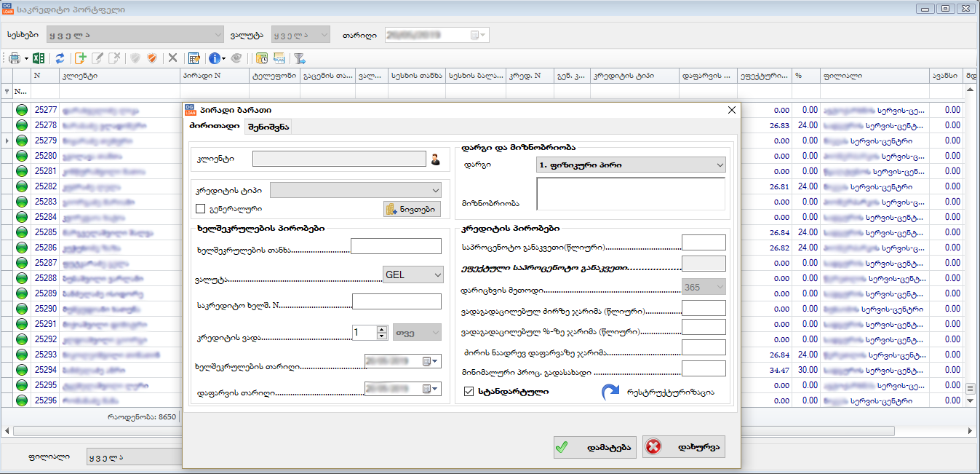Click the orange shield icon
This screenshot has width=980, height=474.
point(151,58)
